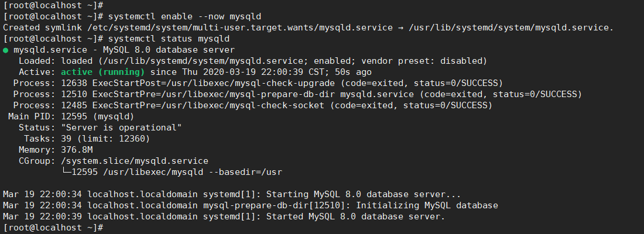
Task: Click the green status dot before mysqld.service
Action: click(x=5, y=50)
